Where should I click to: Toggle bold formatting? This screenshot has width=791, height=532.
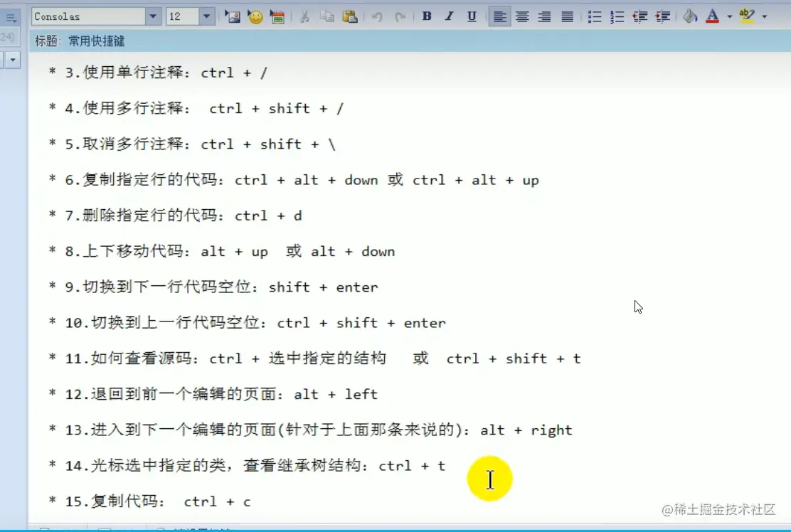tap(427, 16)
